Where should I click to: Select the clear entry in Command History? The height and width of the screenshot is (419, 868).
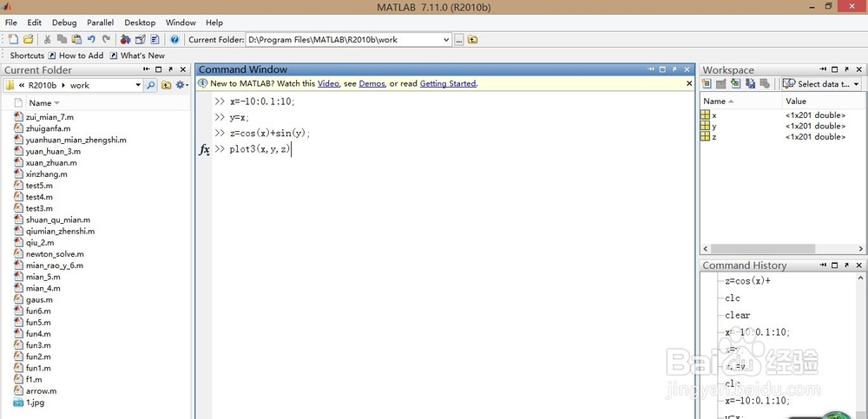tap(737, 316)
